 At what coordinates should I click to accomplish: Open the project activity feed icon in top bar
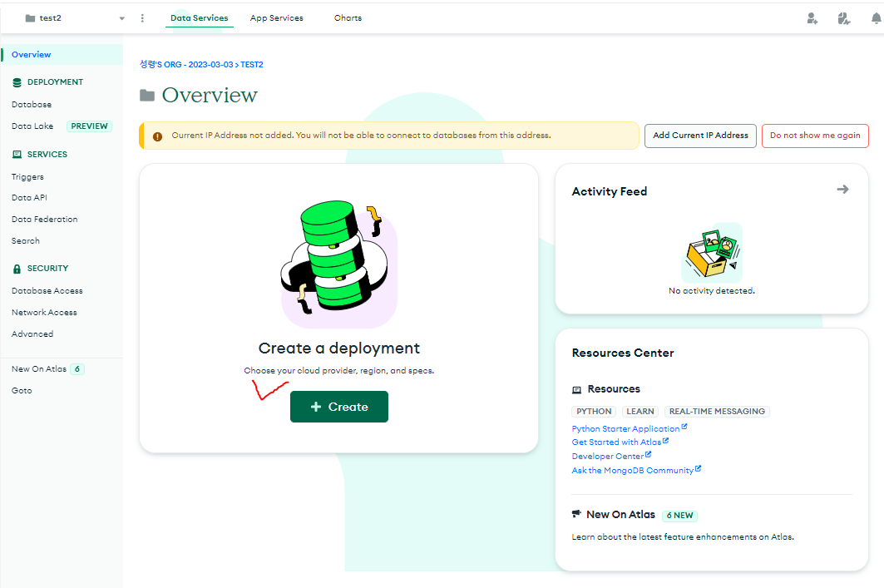843,18
